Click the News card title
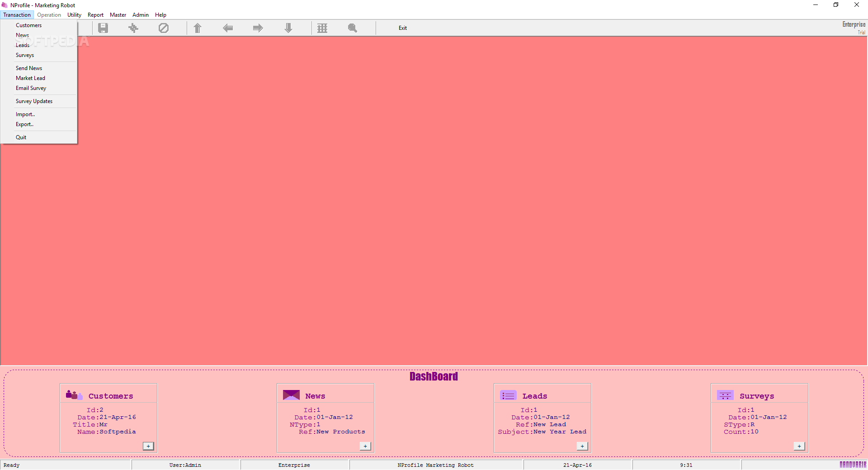868x470 pixels. [315, 396]
